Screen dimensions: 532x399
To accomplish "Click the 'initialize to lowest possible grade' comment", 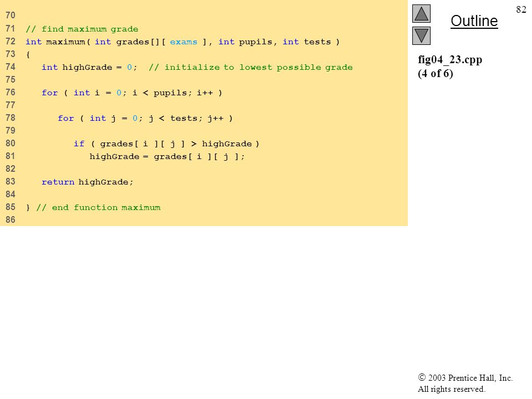I will [x=259, y=67].
